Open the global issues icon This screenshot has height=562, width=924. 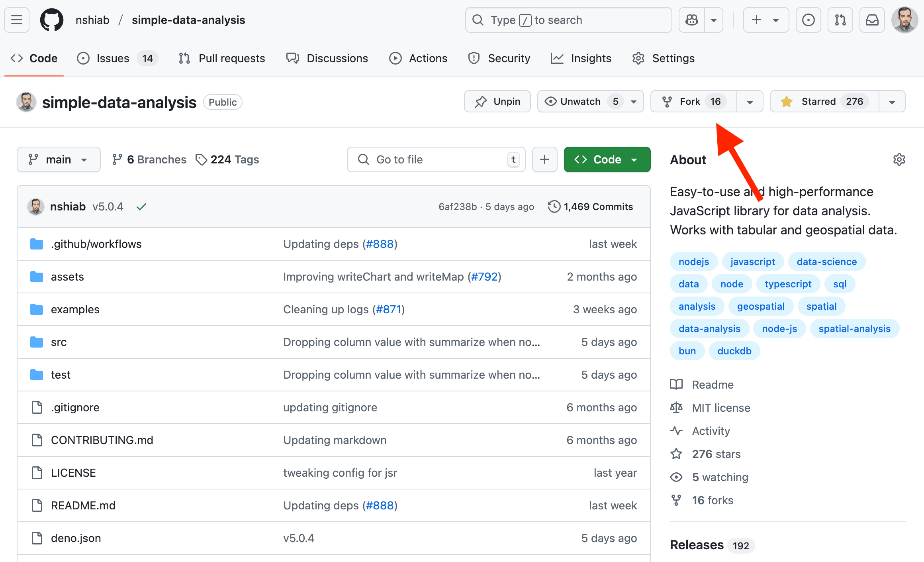point(808,20)
